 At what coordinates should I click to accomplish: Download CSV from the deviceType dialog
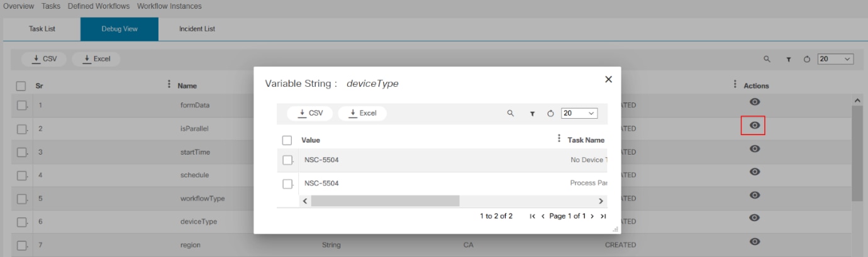310,114
